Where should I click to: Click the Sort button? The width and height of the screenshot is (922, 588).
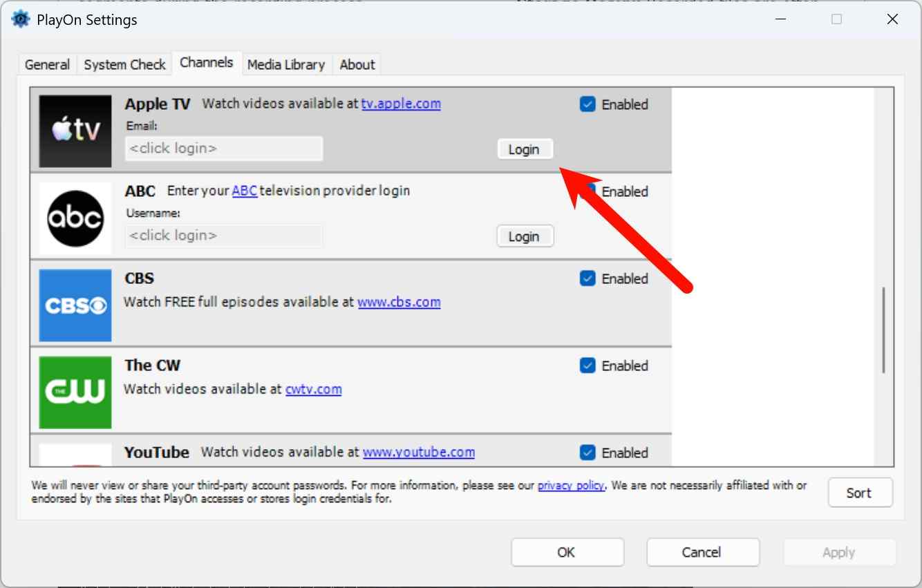[x=859, y=493]
